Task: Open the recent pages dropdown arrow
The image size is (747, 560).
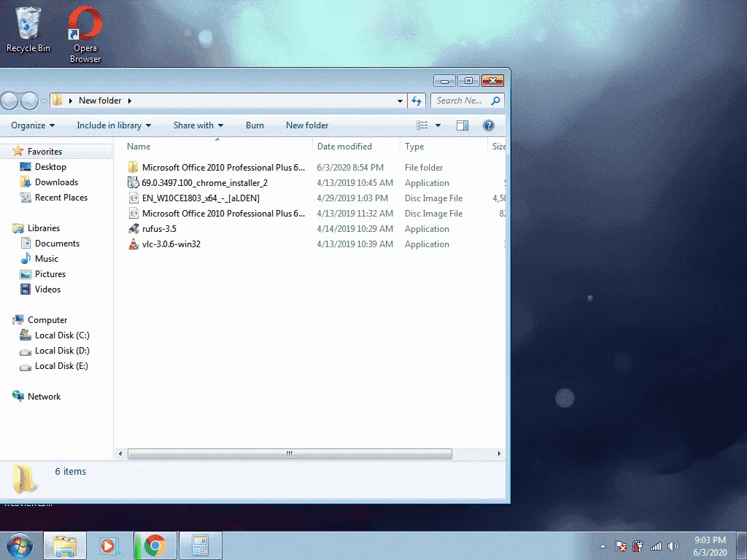Action: coord(44,101)
